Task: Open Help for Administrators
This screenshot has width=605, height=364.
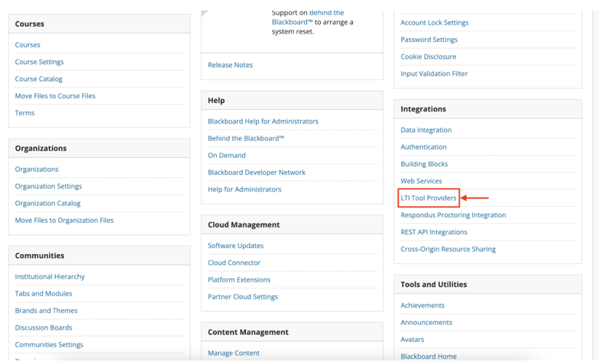Action: click(244, 189)
